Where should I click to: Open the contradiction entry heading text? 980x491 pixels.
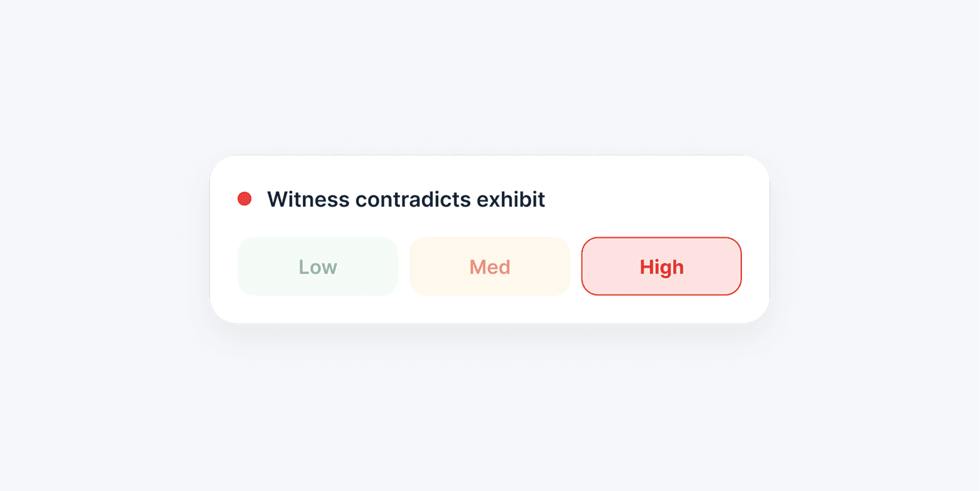coord(406,199)
